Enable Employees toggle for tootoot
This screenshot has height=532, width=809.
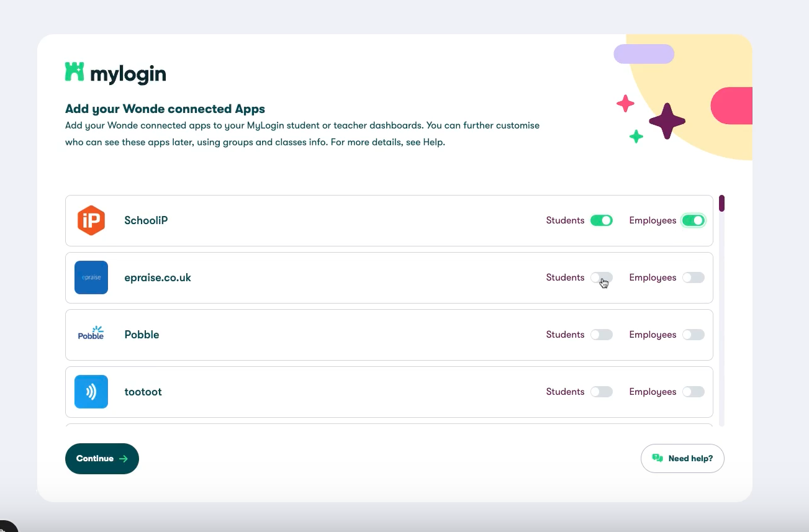tap(694, 392)
